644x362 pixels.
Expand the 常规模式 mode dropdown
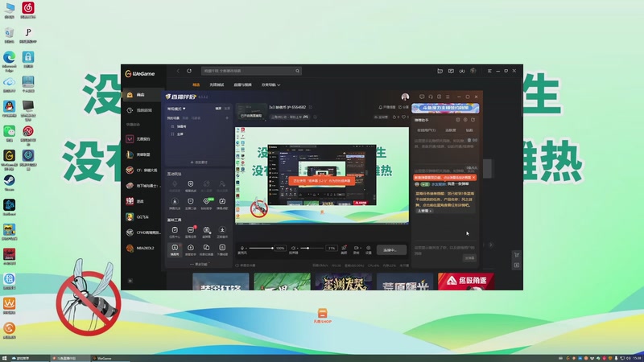176,109
